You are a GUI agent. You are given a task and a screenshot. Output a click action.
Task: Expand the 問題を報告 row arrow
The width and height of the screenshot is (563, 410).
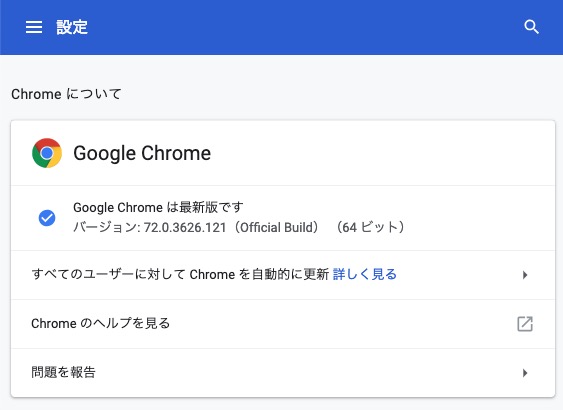525,373
